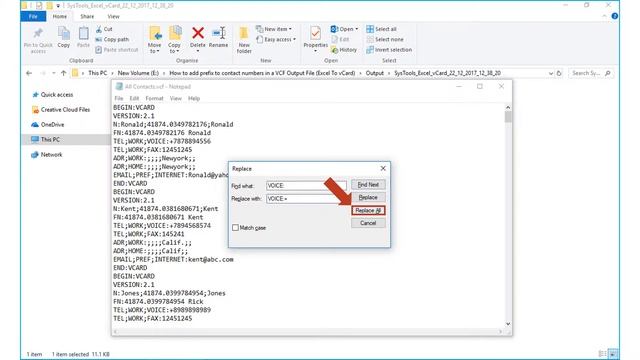Open file History
The height and width of the screenshot is (360, 640).
click(x=344, y=50)
